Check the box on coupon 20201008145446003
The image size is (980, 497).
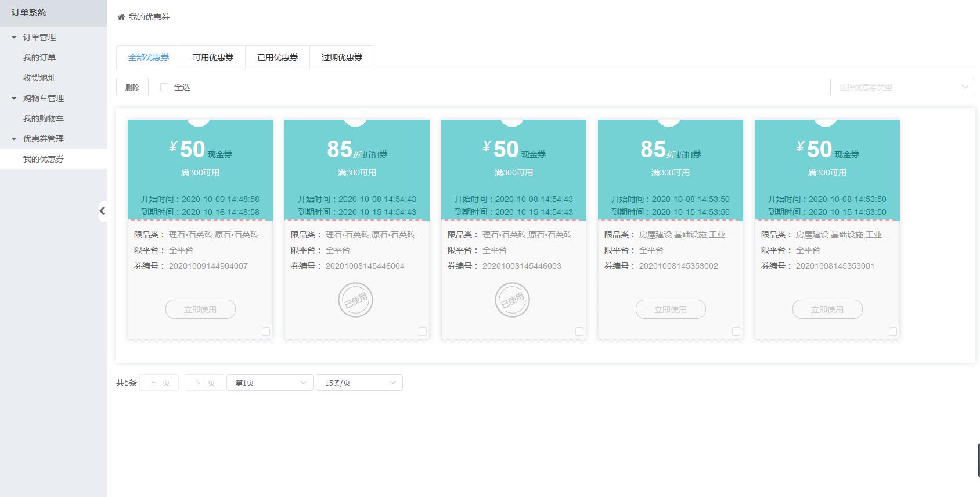579,332
